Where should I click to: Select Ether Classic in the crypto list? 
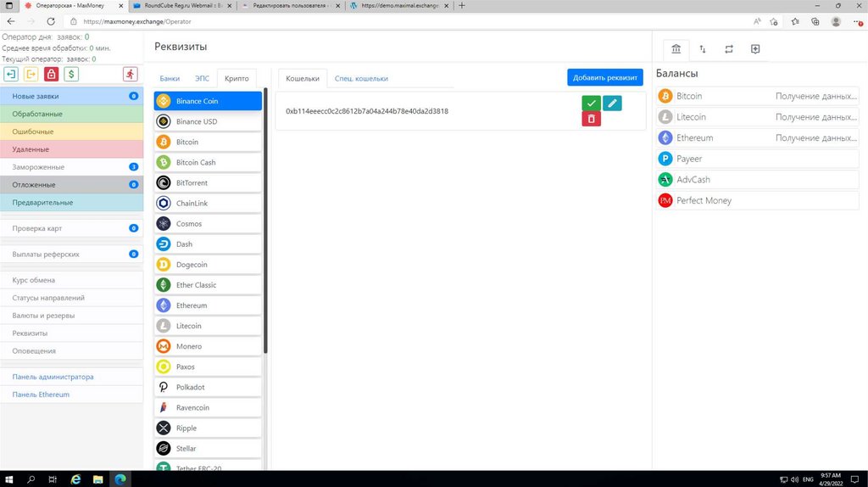click(x=208, y=285)
